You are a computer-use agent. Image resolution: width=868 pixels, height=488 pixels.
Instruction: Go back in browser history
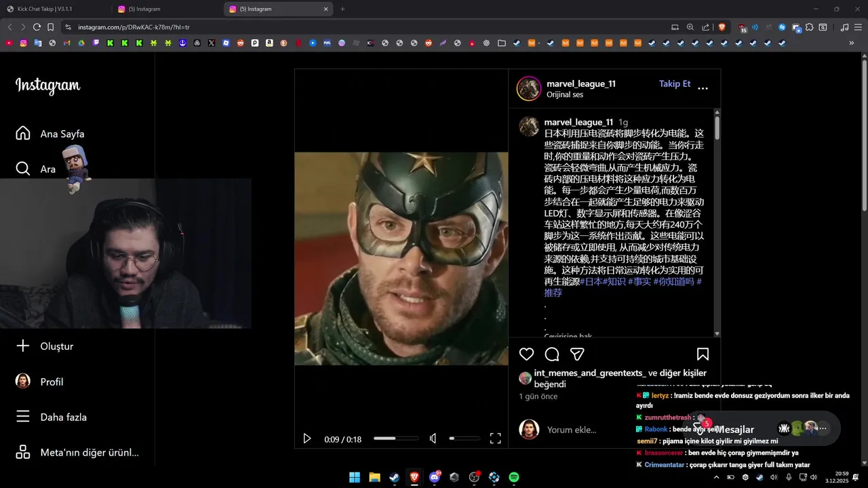tap(9, 27)
